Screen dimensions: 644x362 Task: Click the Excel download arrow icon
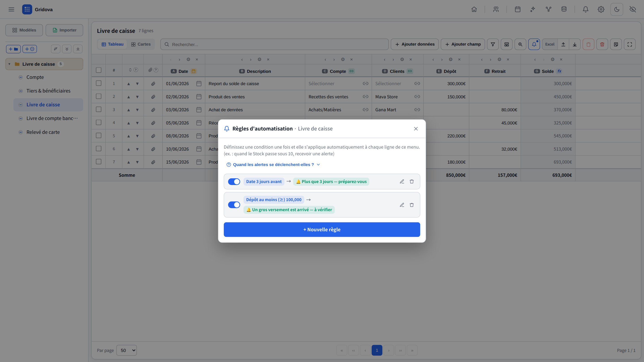point(575,44)
